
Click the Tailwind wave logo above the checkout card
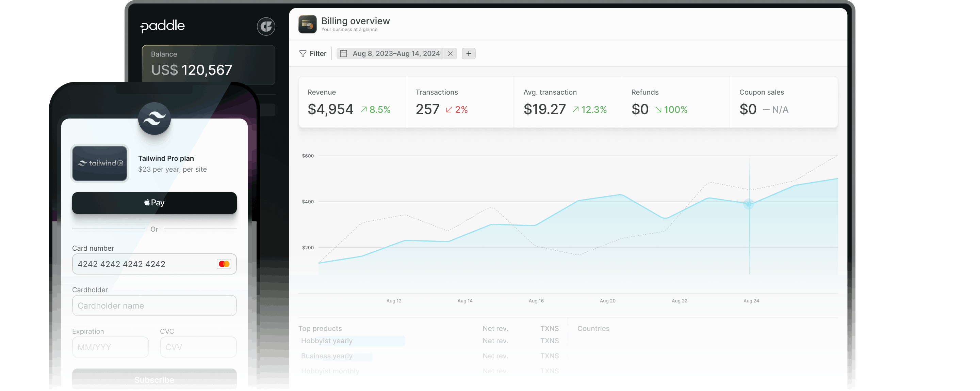[x=154, y=120]
